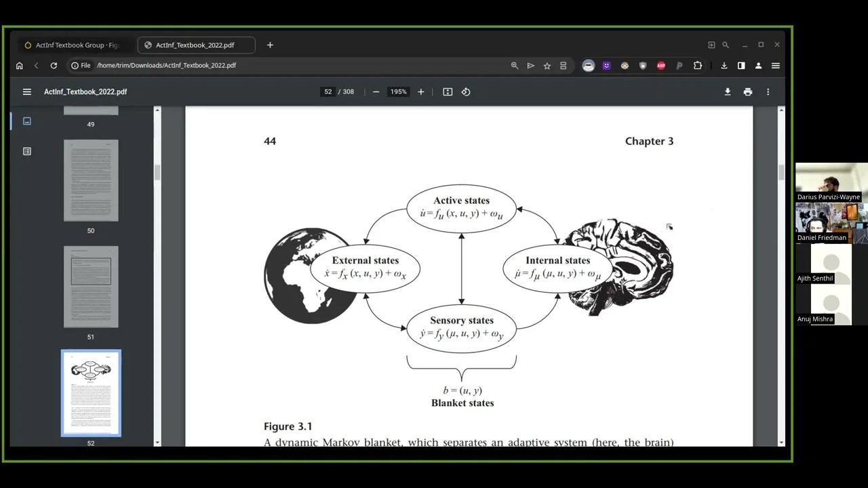Toggle the bookmark star for this page
This screenshot has width=868, height=488.
point(547,65)
